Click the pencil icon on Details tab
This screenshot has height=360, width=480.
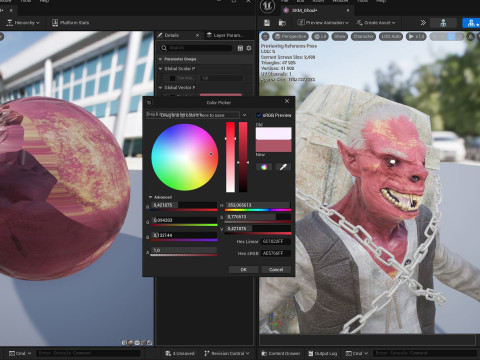pos(160,35)
